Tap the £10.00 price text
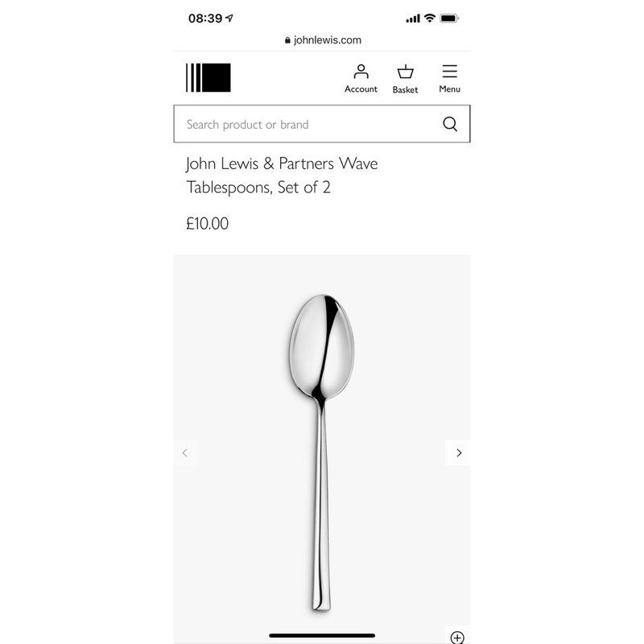The height and width of the screenshot is (644, 644). tap(208, 224)
